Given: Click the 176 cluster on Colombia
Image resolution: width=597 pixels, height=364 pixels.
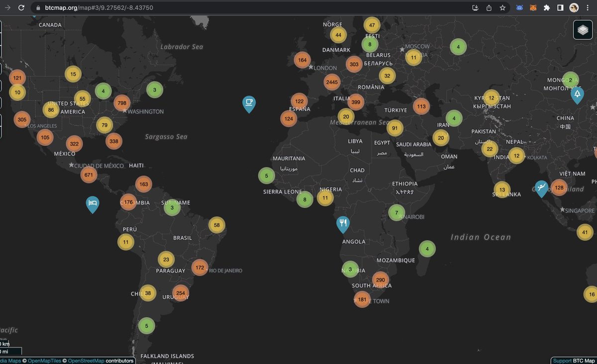Looking at the screenshot, I should (x=128, y=202).
